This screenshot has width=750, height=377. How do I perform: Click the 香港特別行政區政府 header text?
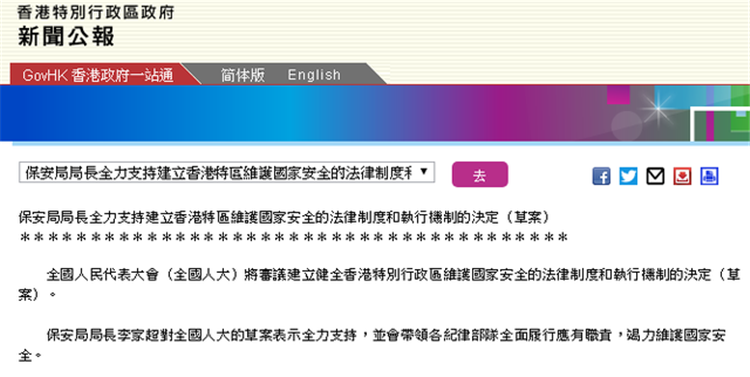(96, 12)
